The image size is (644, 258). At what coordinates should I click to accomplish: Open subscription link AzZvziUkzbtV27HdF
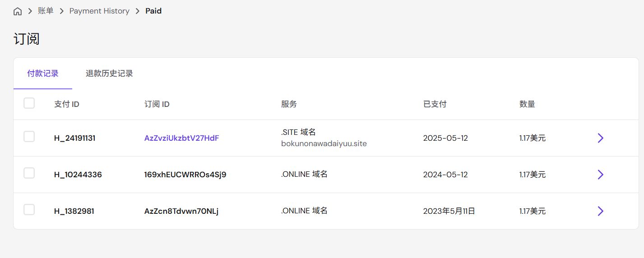(181, 138)
